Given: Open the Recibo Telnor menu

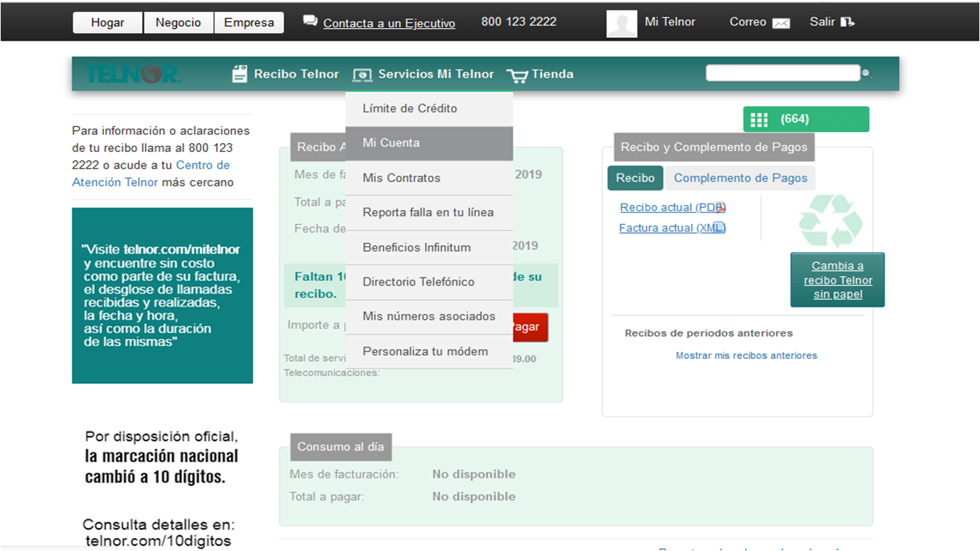Looking at the screenshot, I should [x=296, y=74].
